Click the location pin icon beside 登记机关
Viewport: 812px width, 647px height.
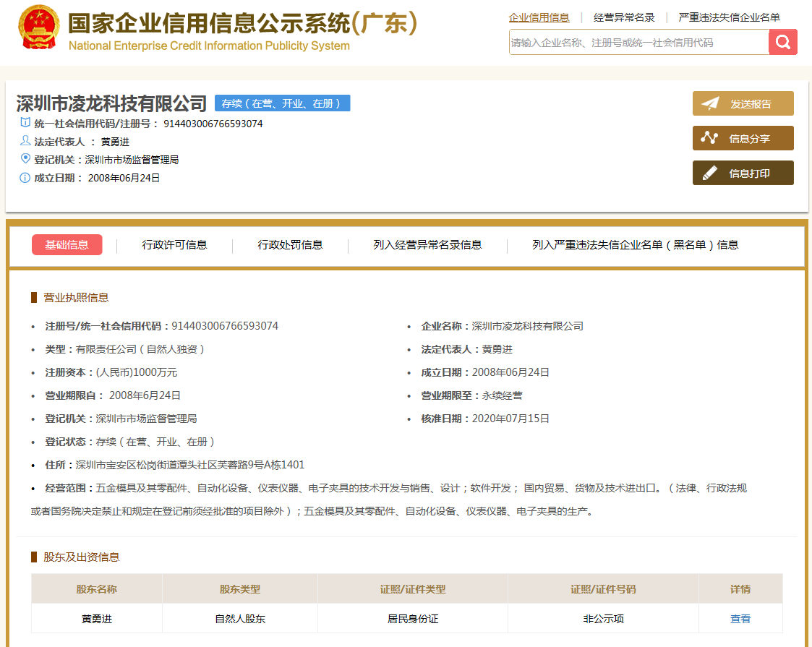(x=25, y=159)
